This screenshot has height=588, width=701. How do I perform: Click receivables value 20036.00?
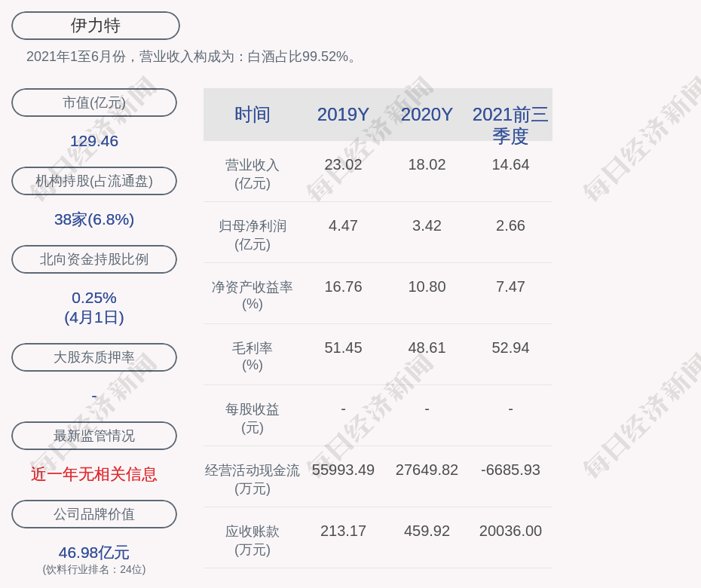click(x=510, y=531)
